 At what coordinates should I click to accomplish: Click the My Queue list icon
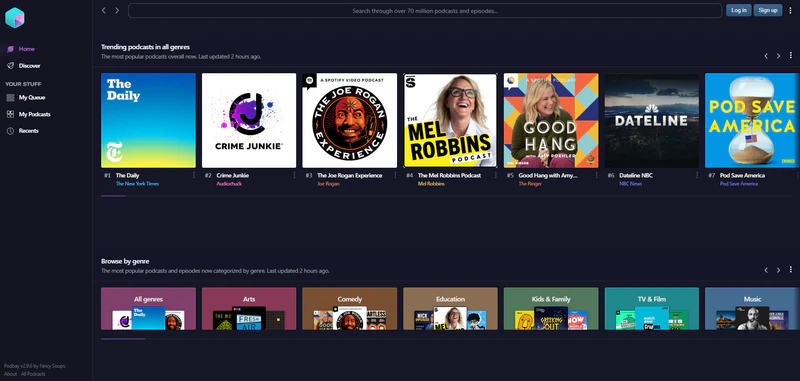(x=10, y=97)
